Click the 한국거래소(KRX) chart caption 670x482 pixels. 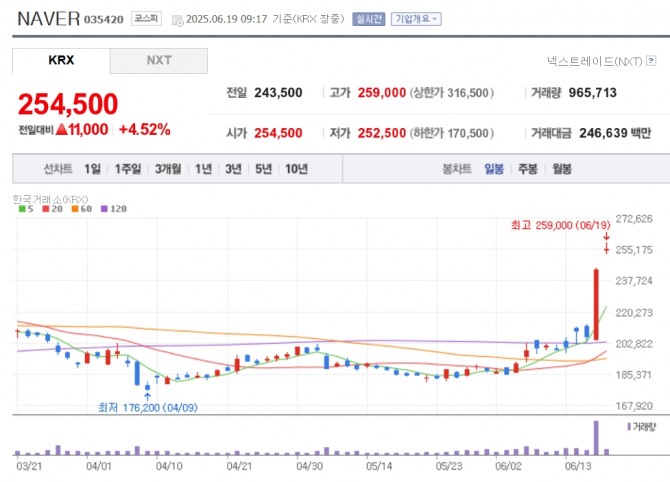click(50, 199)
